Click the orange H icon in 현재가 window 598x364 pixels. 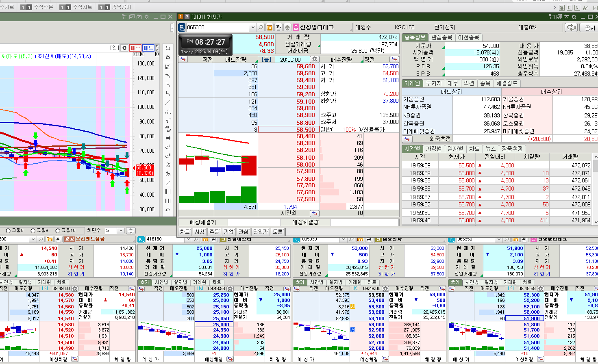[270, 27]
